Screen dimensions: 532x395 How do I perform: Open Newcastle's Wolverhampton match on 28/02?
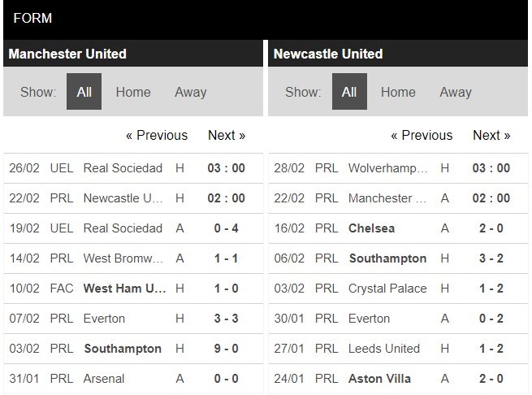click(x=388, y=168)
